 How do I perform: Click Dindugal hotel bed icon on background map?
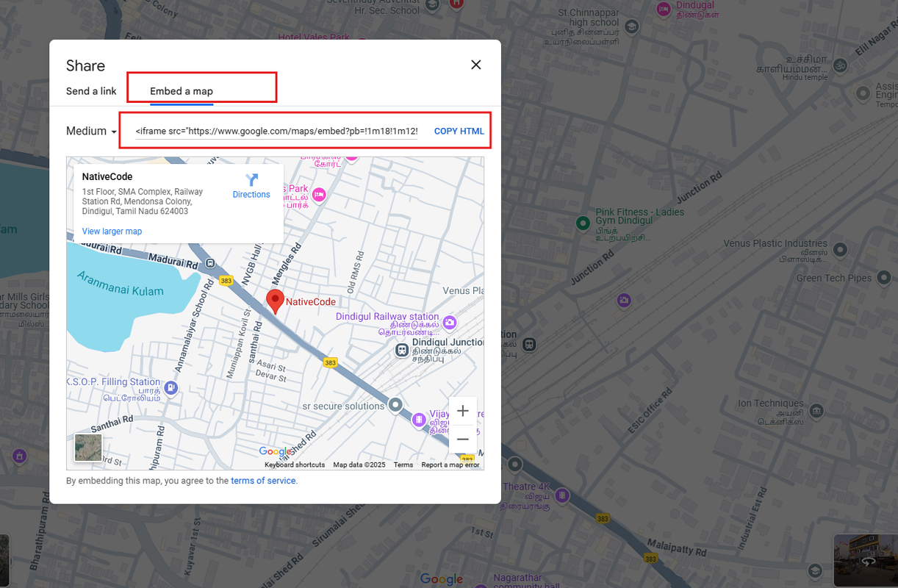tap(664, 9)
